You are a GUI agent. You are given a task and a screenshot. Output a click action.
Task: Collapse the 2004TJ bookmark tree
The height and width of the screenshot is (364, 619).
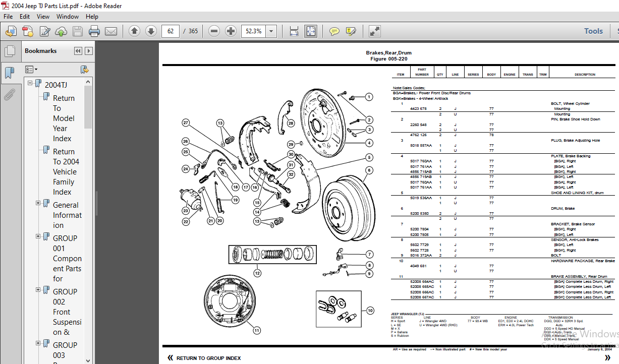(x=30, y=83)
